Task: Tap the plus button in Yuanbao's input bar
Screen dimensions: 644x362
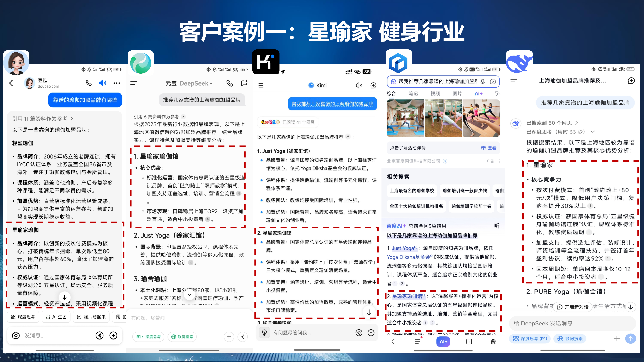Action: tap(229, 337)
